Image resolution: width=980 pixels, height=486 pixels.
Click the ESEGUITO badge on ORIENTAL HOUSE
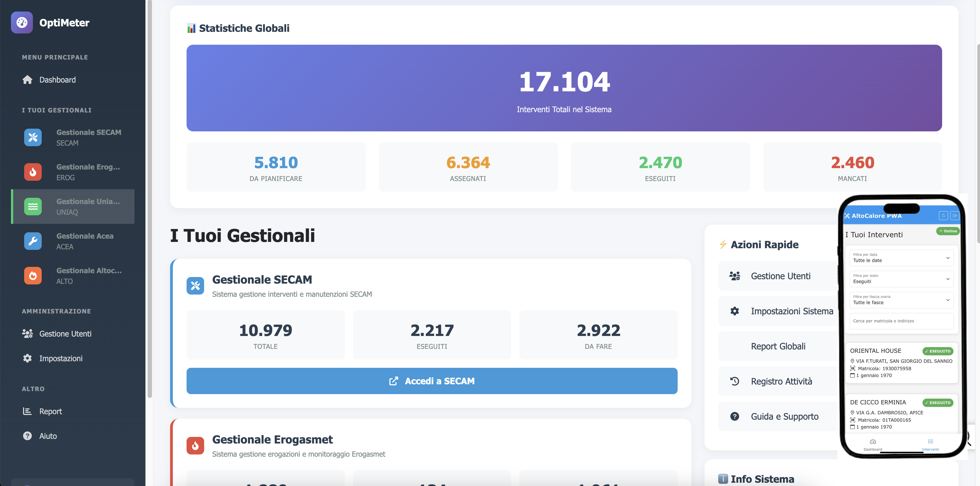click(938, 351)
